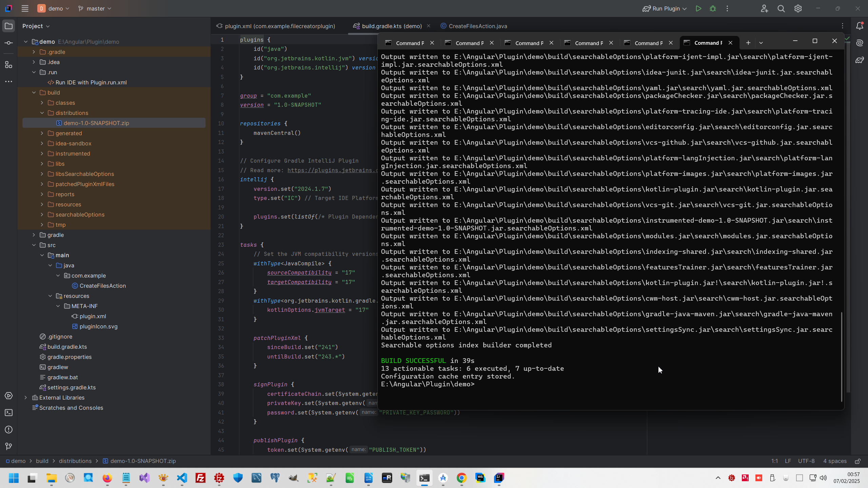This screenshot has height=488, width=868.
Task: Click the UTF-8 encoding in status bar
Action: [806, 461]
